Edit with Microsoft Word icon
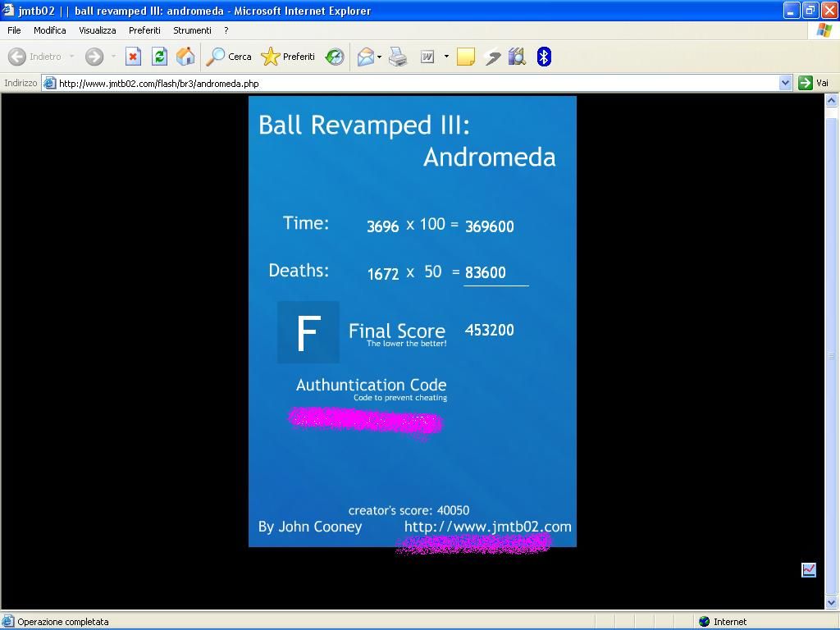Viewport: 840px width, 630px height. [427, 57]
